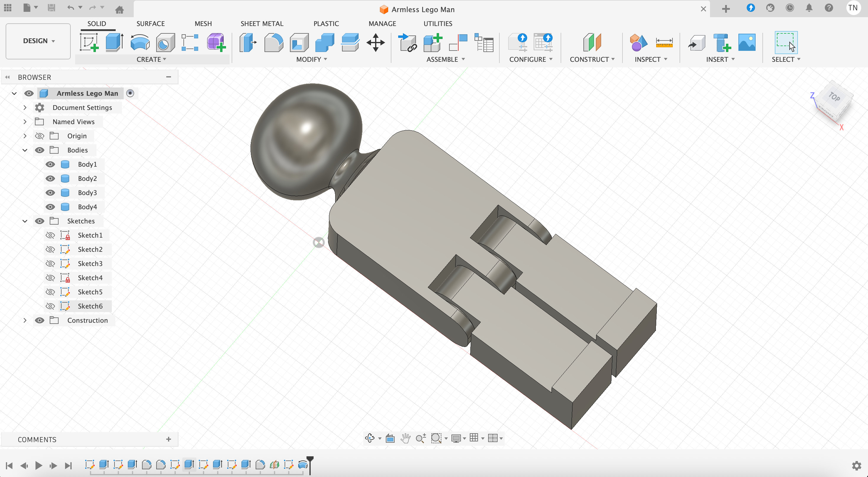Click the Measure tool in Inspect
The height and width of the screenshot is (477, 868).
point(664,43)
